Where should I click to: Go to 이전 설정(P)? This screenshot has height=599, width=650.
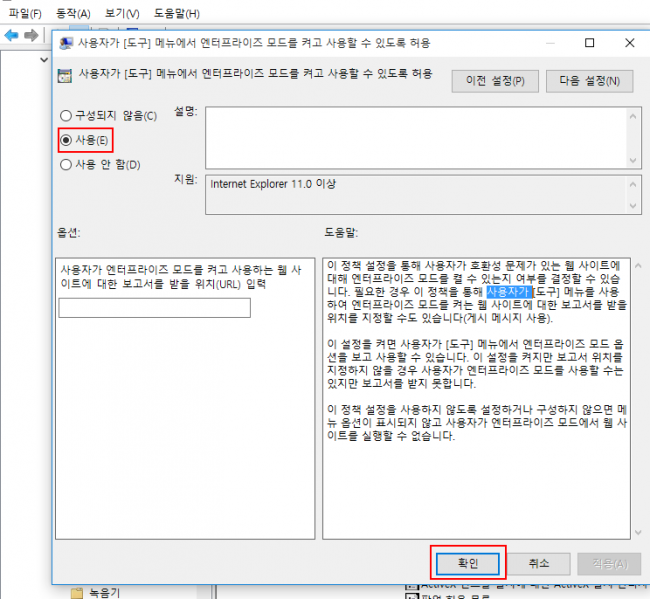[495, 81]
